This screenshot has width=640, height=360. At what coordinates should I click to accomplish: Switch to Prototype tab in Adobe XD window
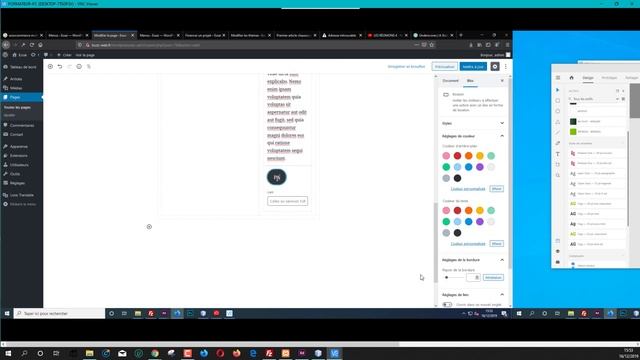[609, 78]
